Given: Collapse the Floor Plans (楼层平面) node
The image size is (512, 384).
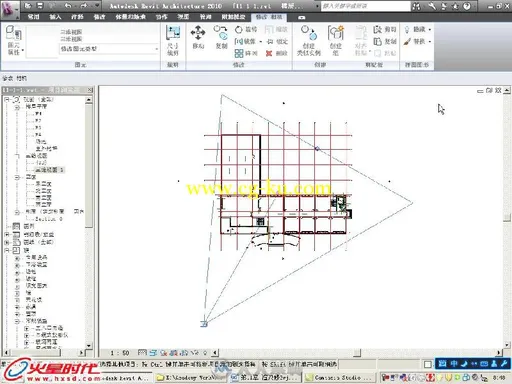Looking at the screenshot, I should [x=17, y=107].
